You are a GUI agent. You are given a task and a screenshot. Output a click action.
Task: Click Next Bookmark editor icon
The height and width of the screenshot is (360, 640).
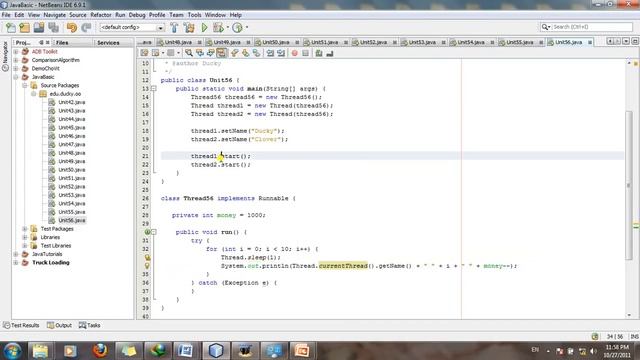click(x=245, y=53)
